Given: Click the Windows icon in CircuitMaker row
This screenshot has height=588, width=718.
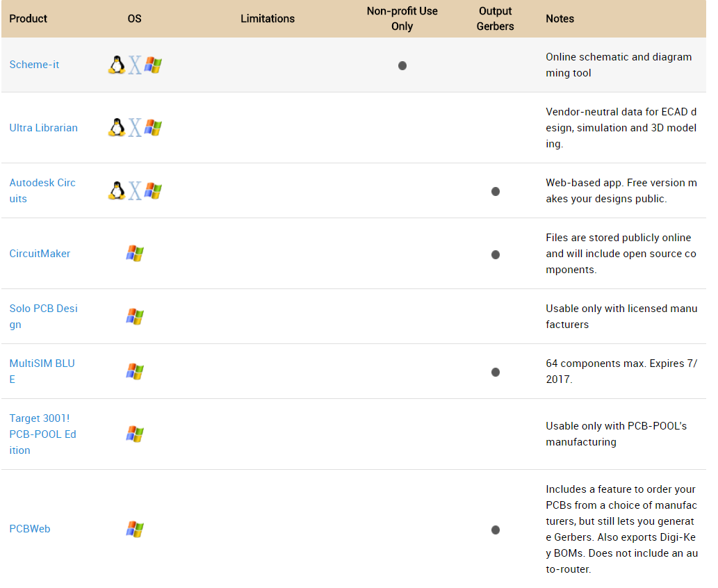Looking at the screenshot, I should coord(135,253).
